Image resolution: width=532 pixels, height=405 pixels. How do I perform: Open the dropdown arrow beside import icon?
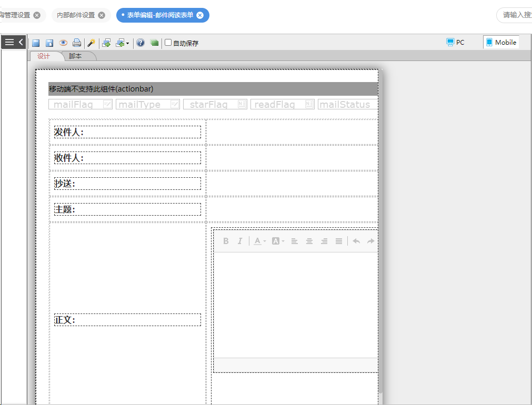[x=127, y=43]
